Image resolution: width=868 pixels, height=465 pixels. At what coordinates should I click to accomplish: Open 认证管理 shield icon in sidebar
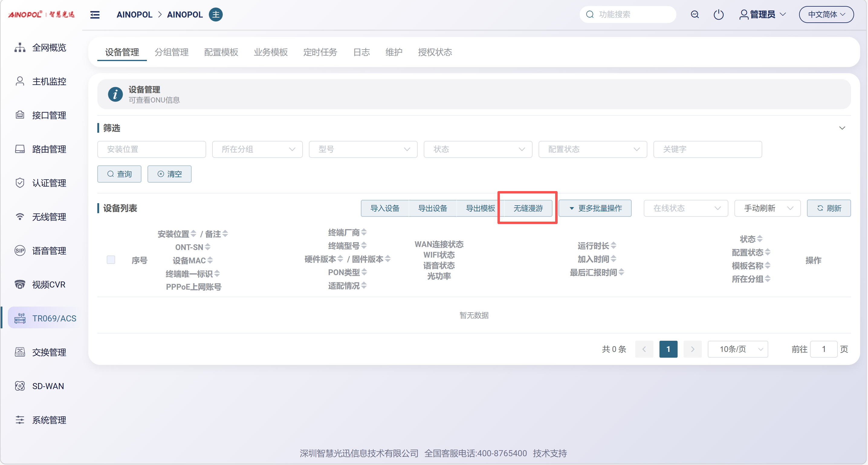pos(20,183)
